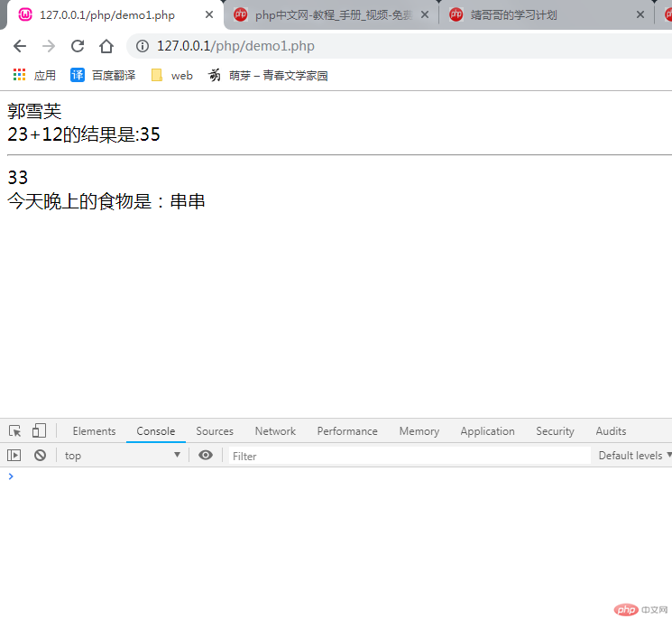Click the 萌芽 bookmark favicon
Viewport: 672px width, 619px height.
coord(215,76)
